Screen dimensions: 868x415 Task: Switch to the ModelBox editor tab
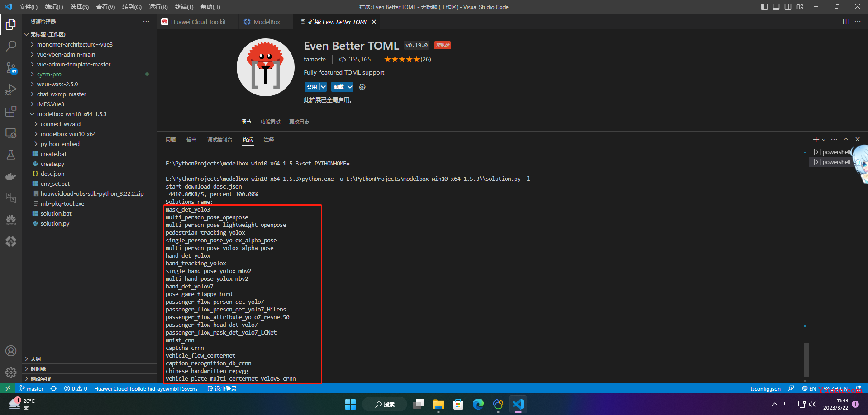262,22
